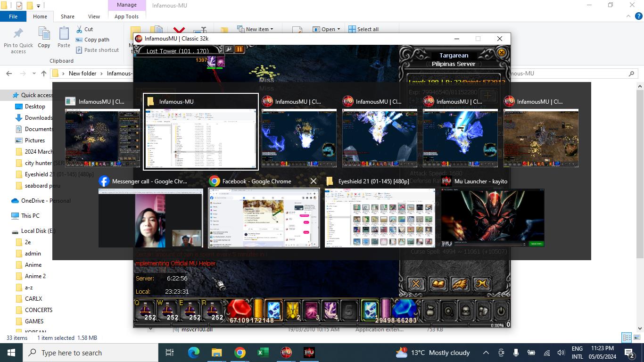Open the book icon in character panel
This screenshot has height=362, width=644.
point(438,284)
